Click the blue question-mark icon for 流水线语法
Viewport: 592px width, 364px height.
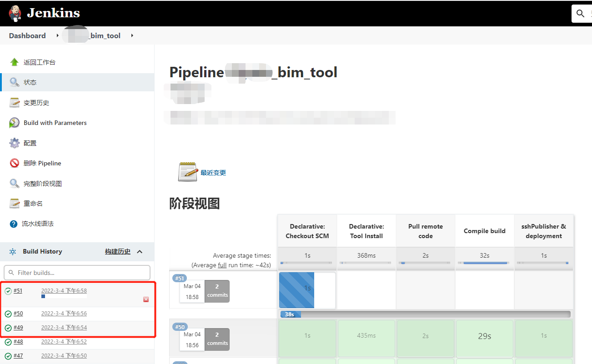[x=13, y=224]
